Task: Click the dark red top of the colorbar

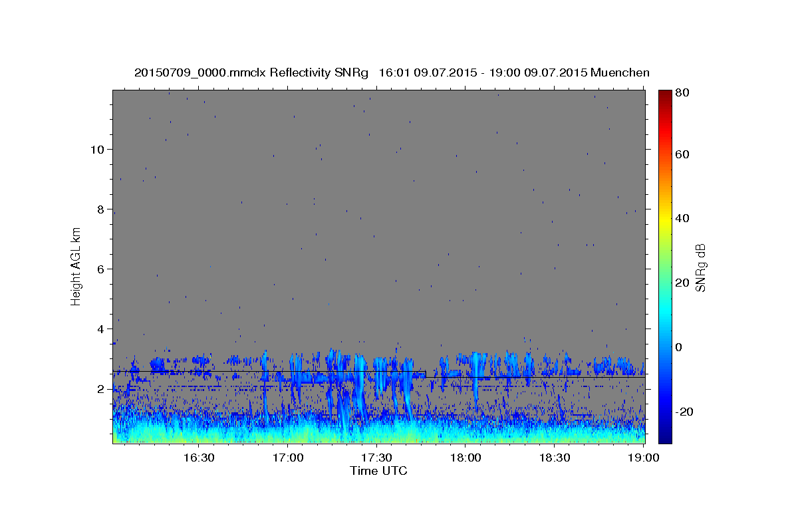Action: [x=664, y=94]
